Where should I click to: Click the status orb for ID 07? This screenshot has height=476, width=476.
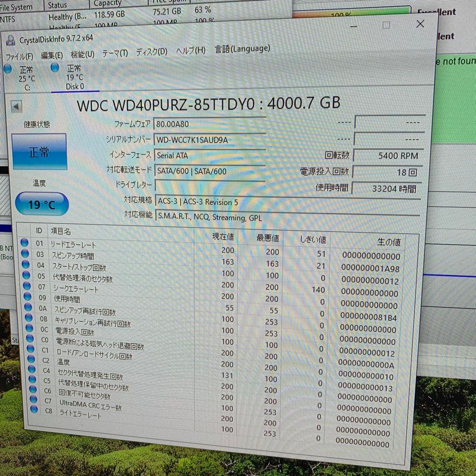pyautogui.click(x=27, y=286)
